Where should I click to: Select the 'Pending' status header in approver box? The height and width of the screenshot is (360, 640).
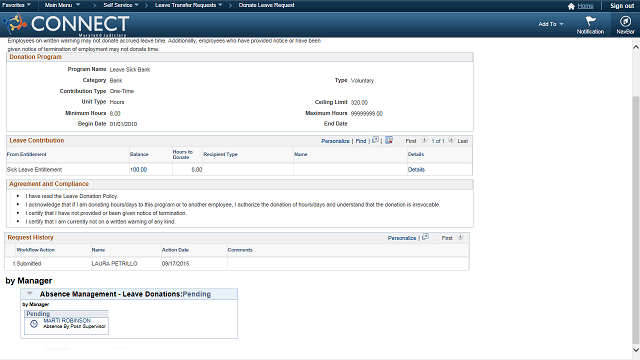[38, 314]
